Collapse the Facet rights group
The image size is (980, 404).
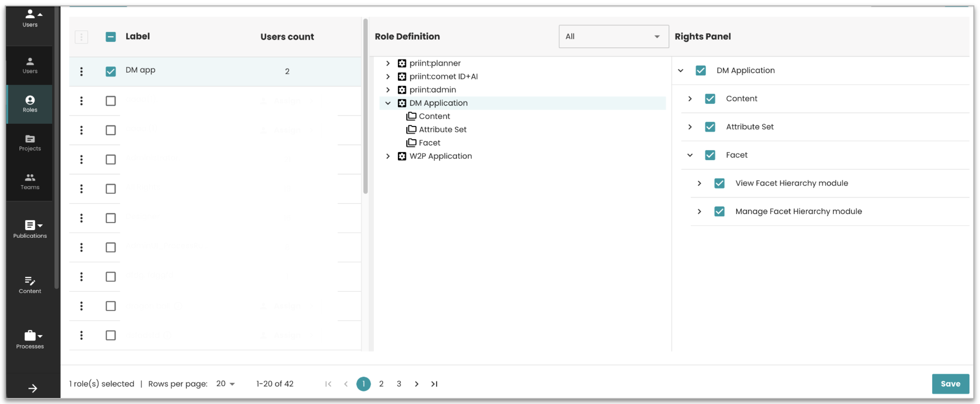[x=690, y=155]
